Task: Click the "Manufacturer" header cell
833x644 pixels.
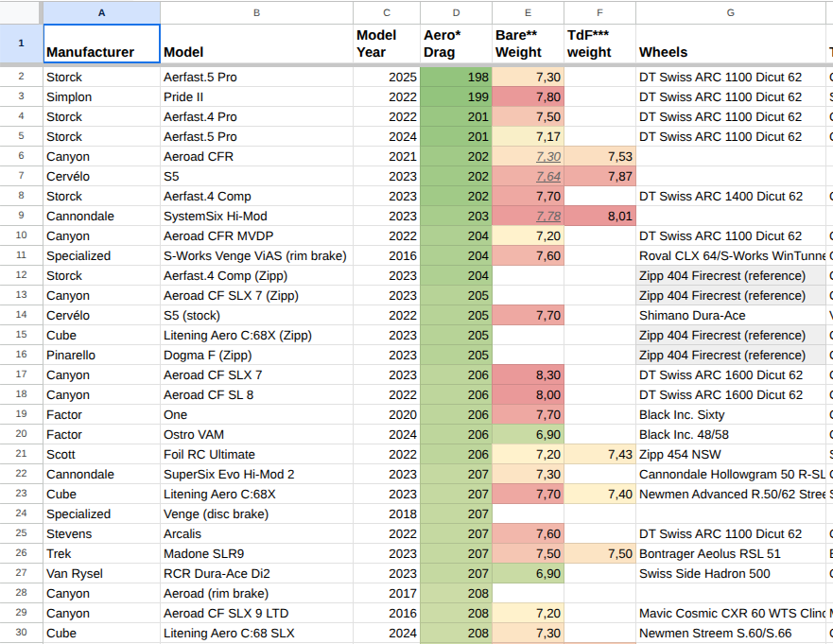Action: point(101,44)
